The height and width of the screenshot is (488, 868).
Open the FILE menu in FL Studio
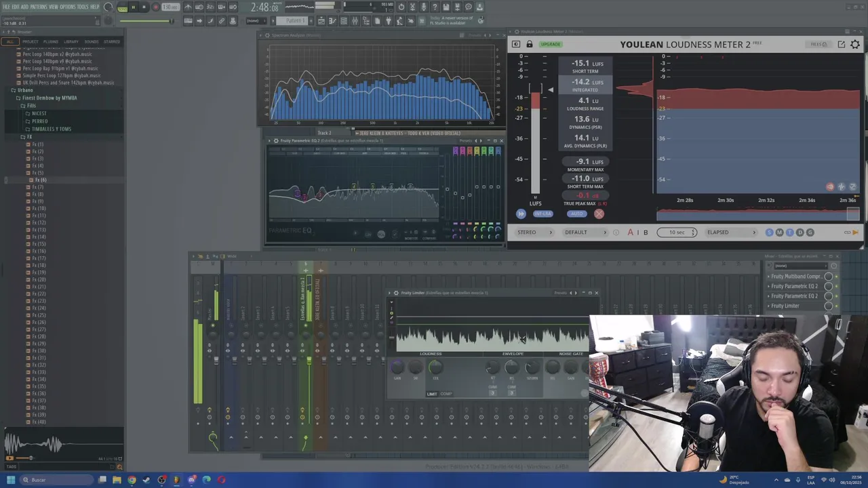pyautogui.click(x=6, y=7)
